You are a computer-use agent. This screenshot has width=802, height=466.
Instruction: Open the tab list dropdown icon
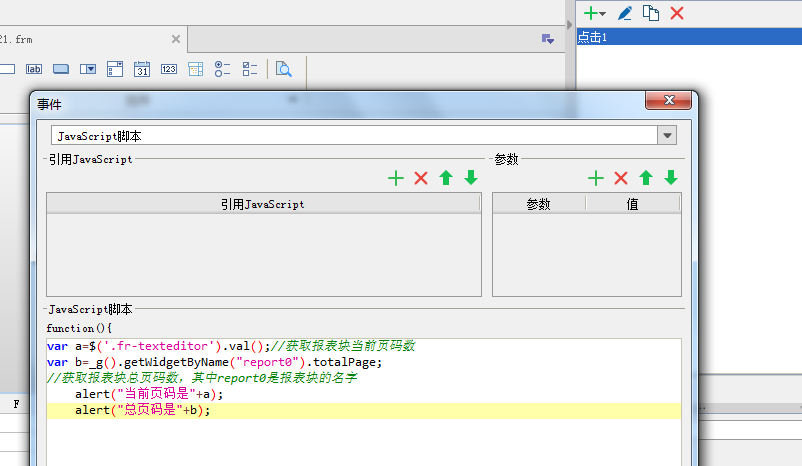pos(548,39)
